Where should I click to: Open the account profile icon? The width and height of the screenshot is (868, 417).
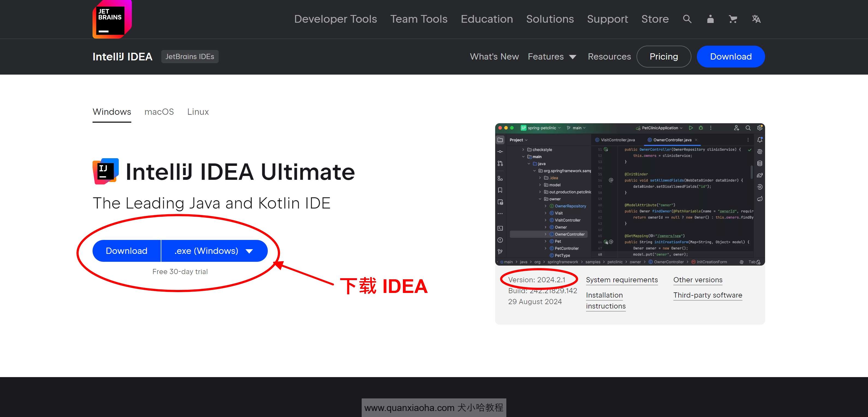coord(710,19)
